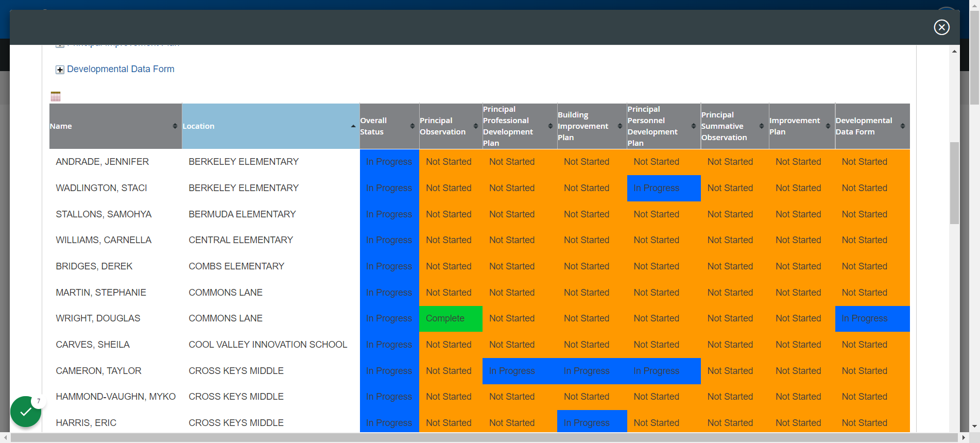Screen dimensions: 980x443
Task: Click Overall Status In Progress for ANDRADE, JENNIFER
Action: tap(389, 162)
